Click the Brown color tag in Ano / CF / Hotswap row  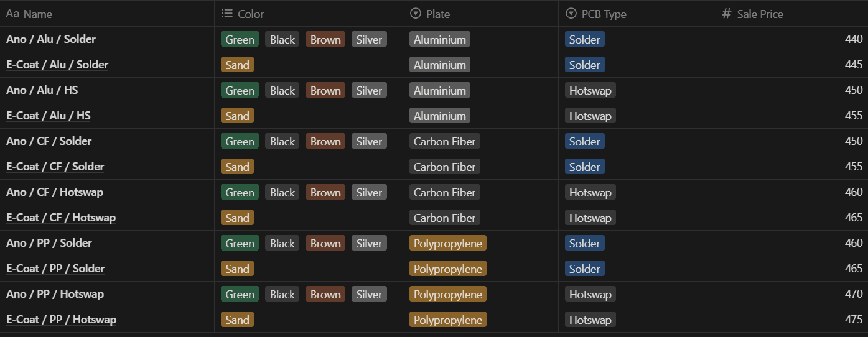click(325, 193)
